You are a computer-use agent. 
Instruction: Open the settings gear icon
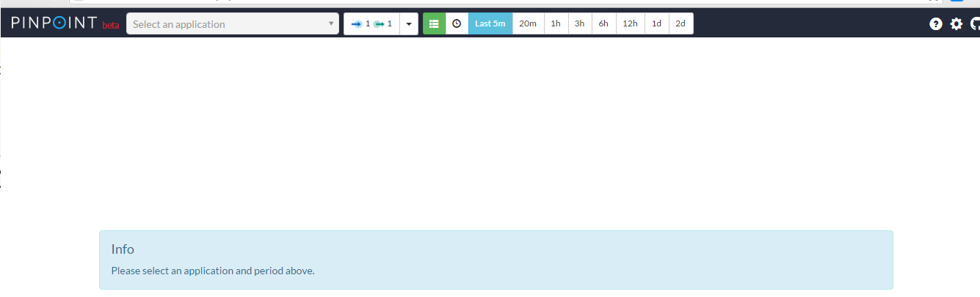[956, 24]
